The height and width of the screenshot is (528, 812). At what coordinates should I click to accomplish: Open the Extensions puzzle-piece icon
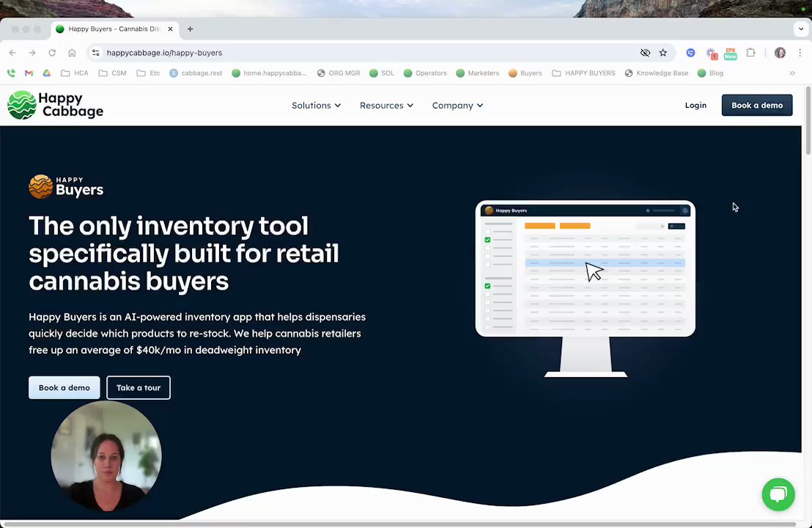coord(750,53)
